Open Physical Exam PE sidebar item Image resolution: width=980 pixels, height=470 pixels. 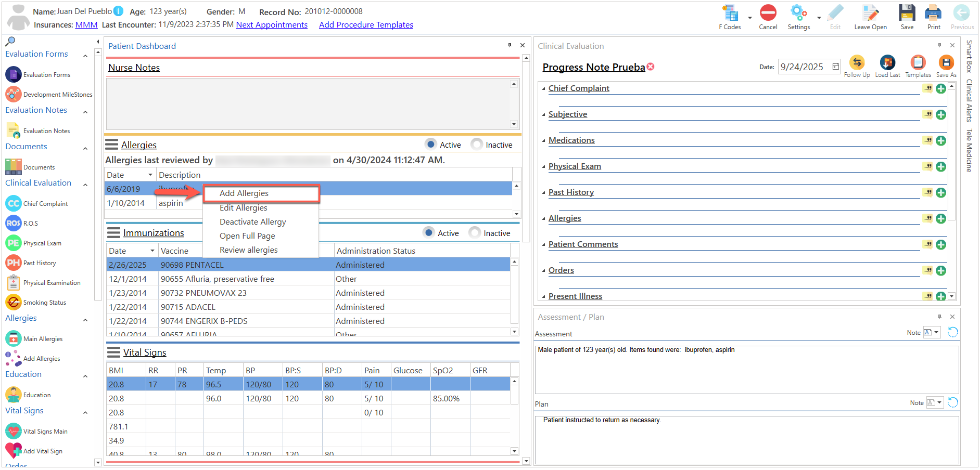(34, 243)
